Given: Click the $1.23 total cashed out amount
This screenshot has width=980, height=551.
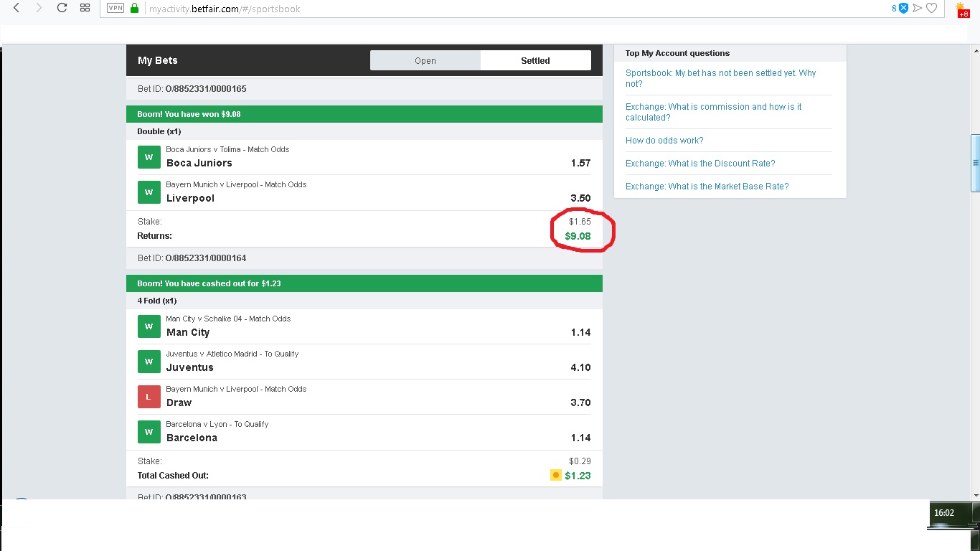Looking at the screenshot, I should click(578, 476).
